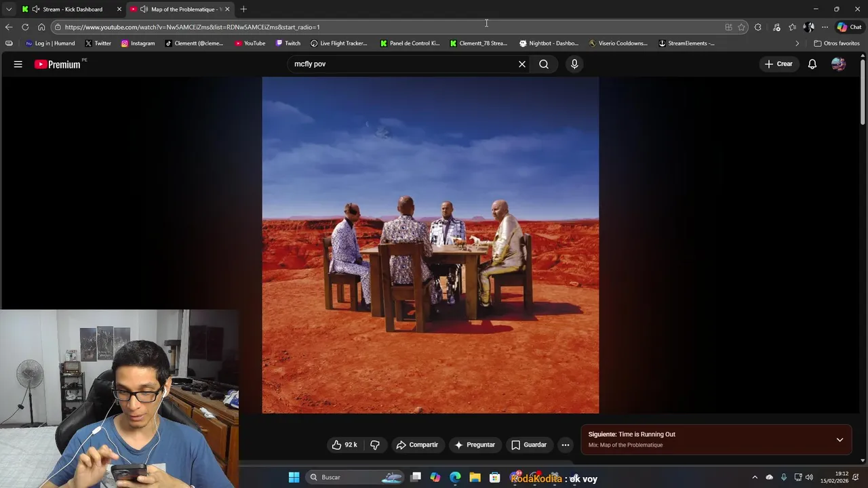This screenshot has width=868, height=488.
Task: Click the YouTube URL address bar
Action: [x=387, y=27]
